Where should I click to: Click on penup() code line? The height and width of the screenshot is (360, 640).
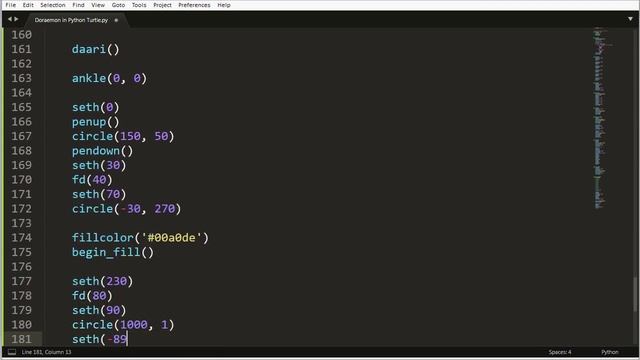(96, 122)
